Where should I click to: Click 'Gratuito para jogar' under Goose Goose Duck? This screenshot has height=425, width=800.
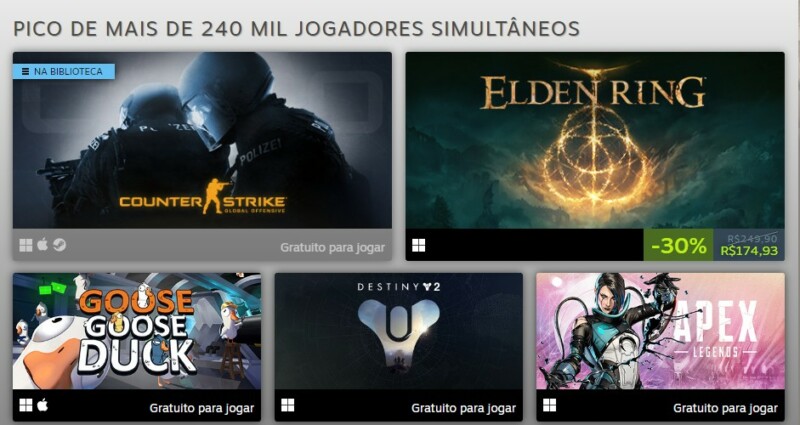202,408
